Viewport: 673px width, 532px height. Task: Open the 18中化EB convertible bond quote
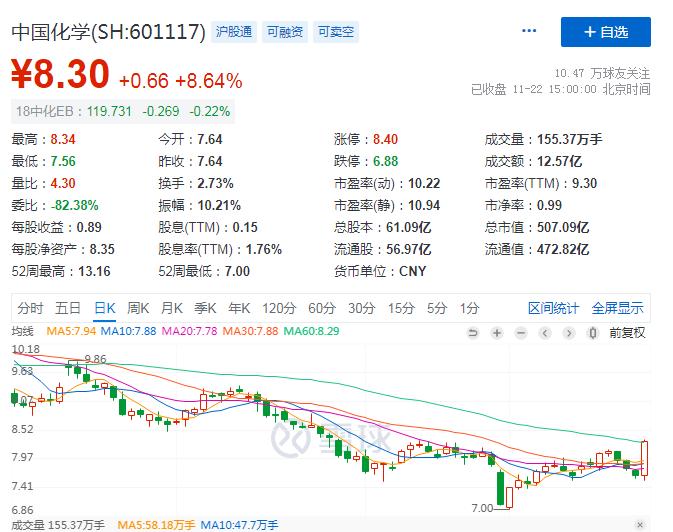tap(123, 112)
